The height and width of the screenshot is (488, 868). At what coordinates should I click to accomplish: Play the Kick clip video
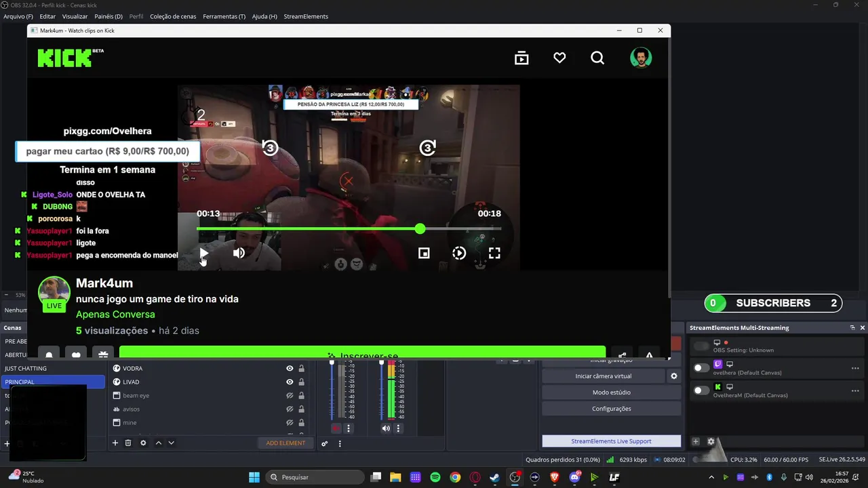coord(204,253)
